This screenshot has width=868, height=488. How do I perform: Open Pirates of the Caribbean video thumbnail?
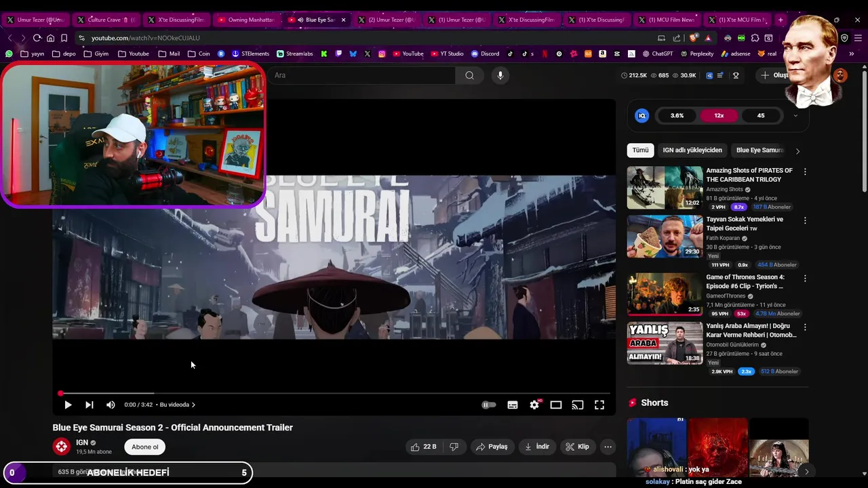pyautogui.click(x=665, y=188)
